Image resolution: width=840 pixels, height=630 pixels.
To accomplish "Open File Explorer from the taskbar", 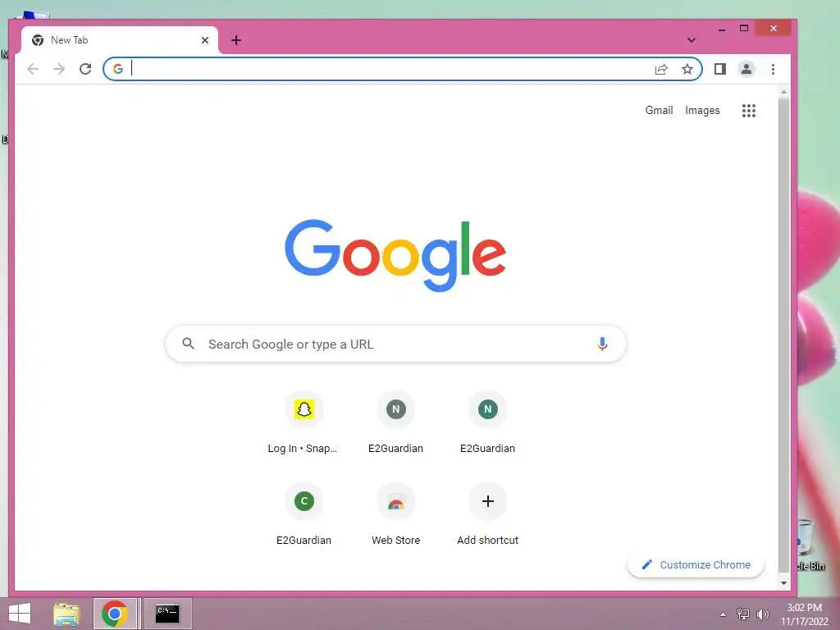I will pos(66,614).
